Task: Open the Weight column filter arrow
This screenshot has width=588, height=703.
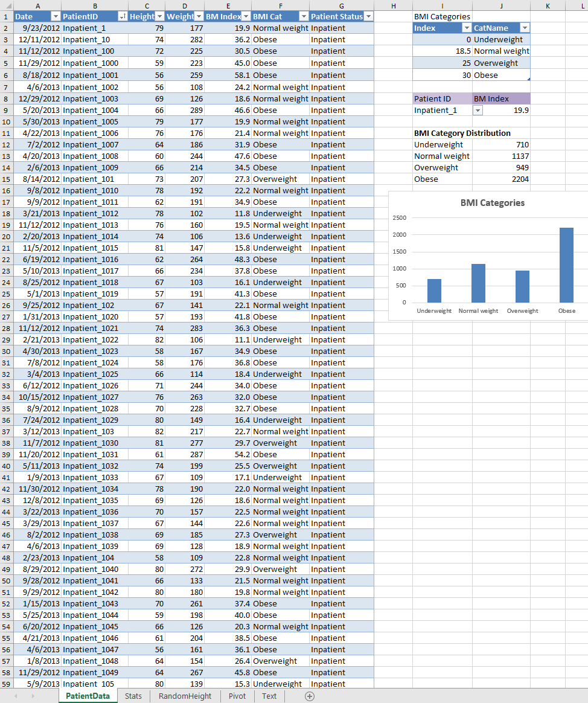Action: (198, 16)
